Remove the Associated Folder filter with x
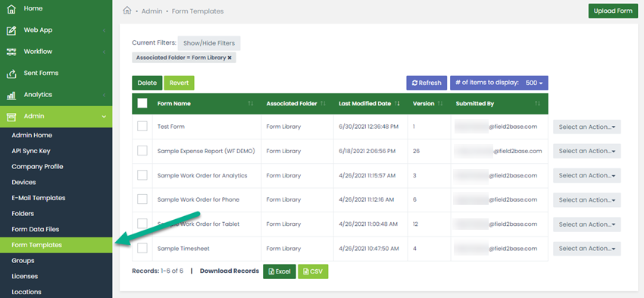 [x=230, y=58]
